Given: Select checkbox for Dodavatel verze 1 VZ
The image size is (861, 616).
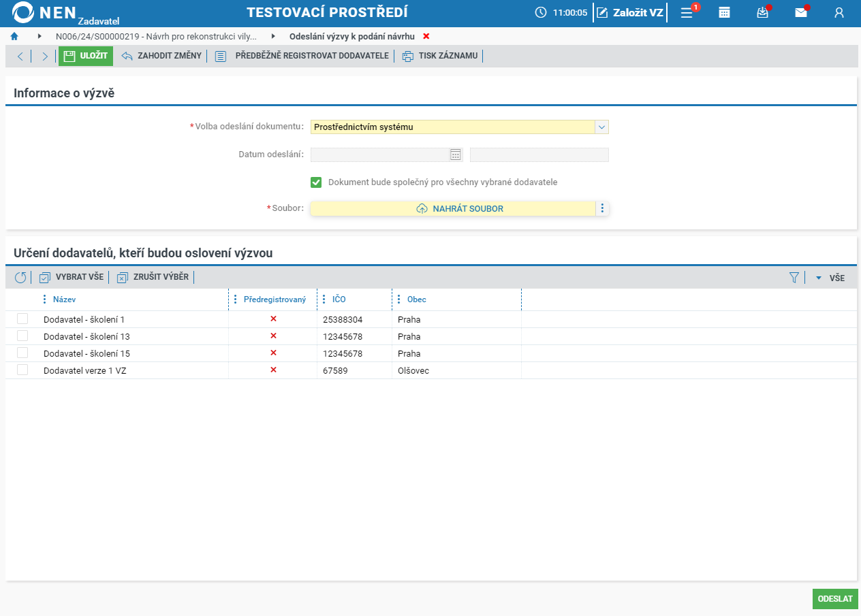Looking at the screenshot, I should pyautogui.click(x=22, y=370).
